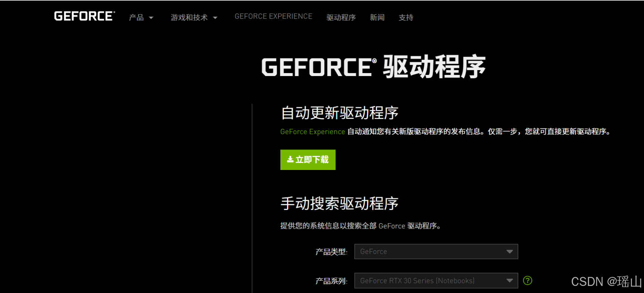The height and width of the screenshot is (293, 644).
Task: Open the 驱动程序 navigation item
Action: [x=341, y=18]
